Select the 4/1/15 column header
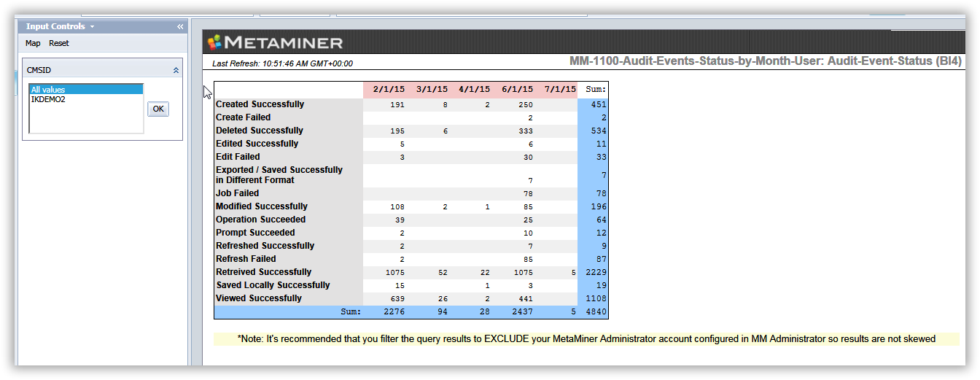The image size is (980, 380). (474, 90)
